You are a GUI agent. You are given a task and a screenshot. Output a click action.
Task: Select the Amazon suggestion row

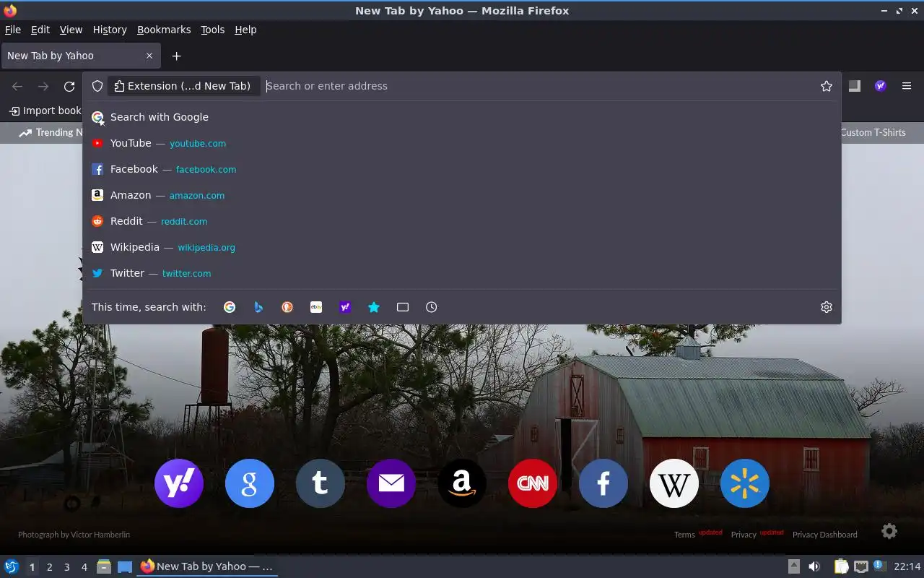[462, 195]
